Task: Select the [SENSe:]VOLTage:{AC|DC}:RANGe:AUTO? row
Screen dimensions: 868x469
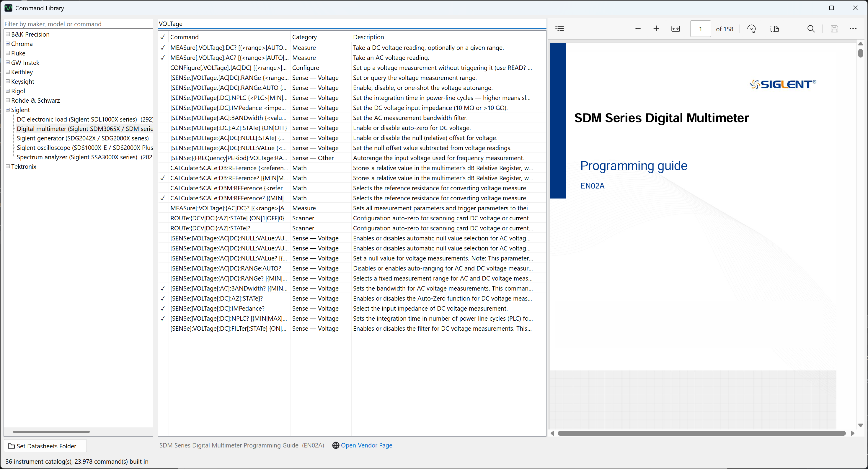Action: (x=352, y=268)
